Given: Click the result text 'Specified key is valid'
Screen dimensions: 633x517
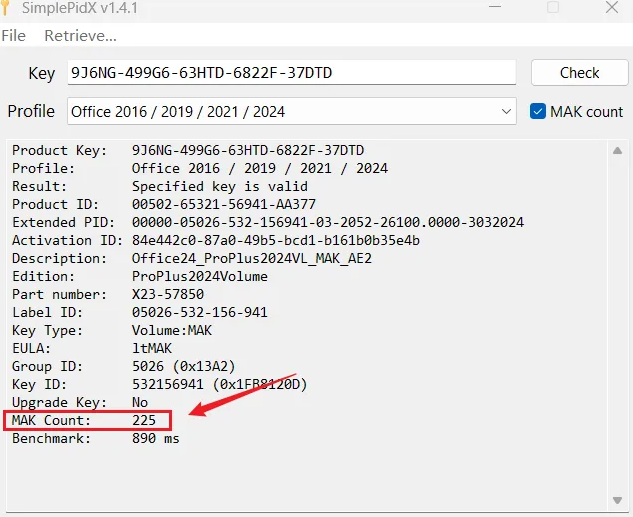Looking at the screenshot, I should 220,186.
